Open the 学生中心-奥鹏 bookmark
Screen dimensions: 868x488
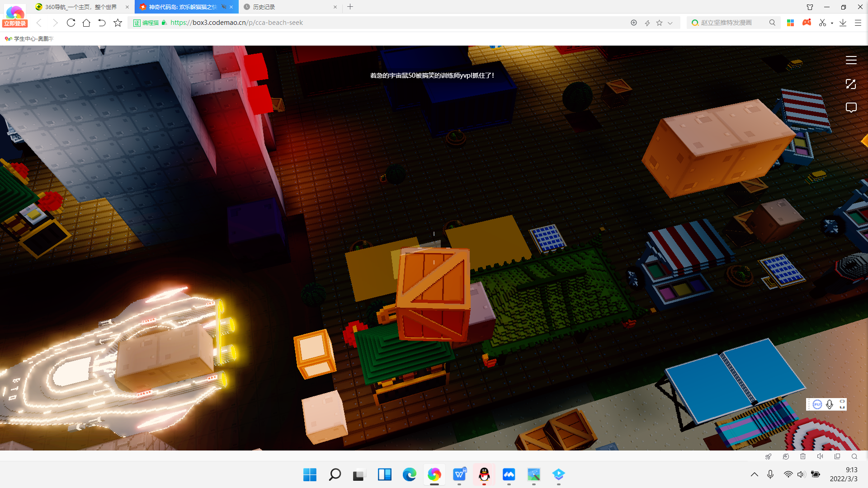[x=29, y=39]
